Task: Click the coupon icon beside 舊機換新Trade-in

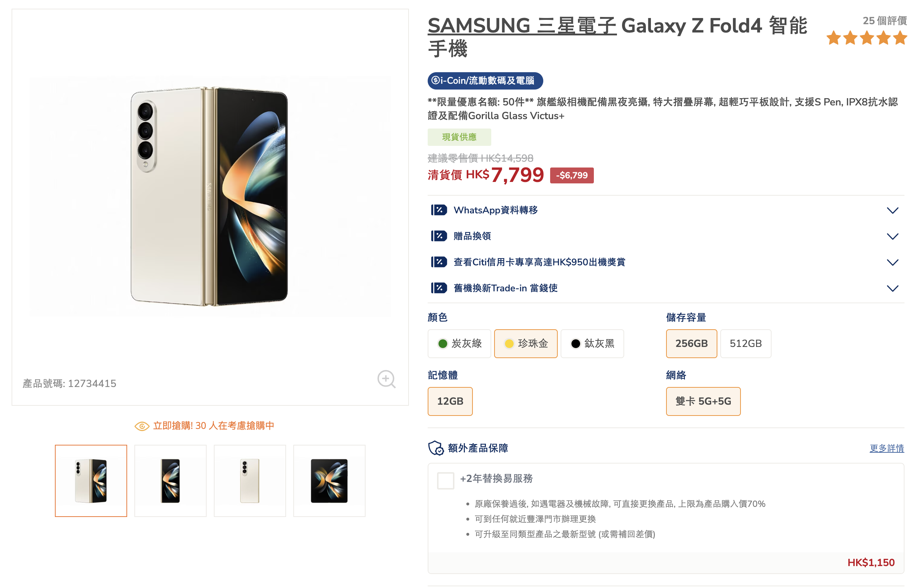Action: (x=439, y=288)
